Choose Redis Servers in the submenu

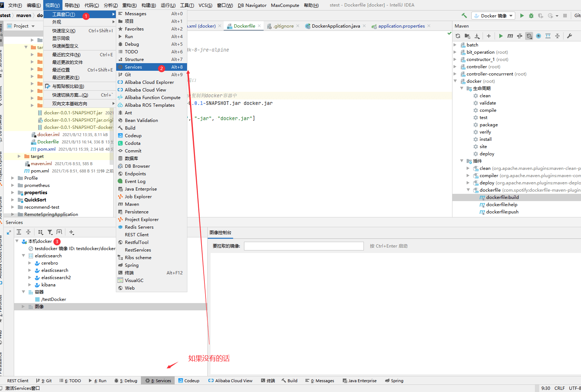pyautogui.click(x=152, y=227)
